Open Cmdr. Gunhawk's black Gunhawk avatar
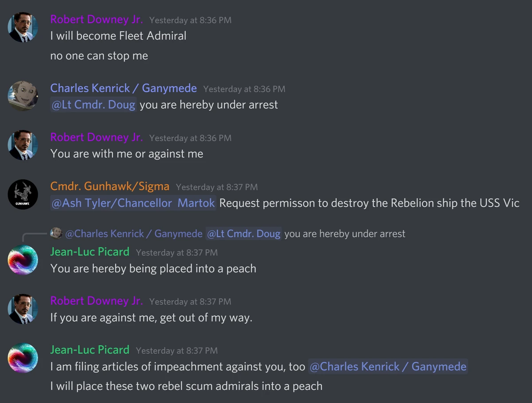 (23, 194)
